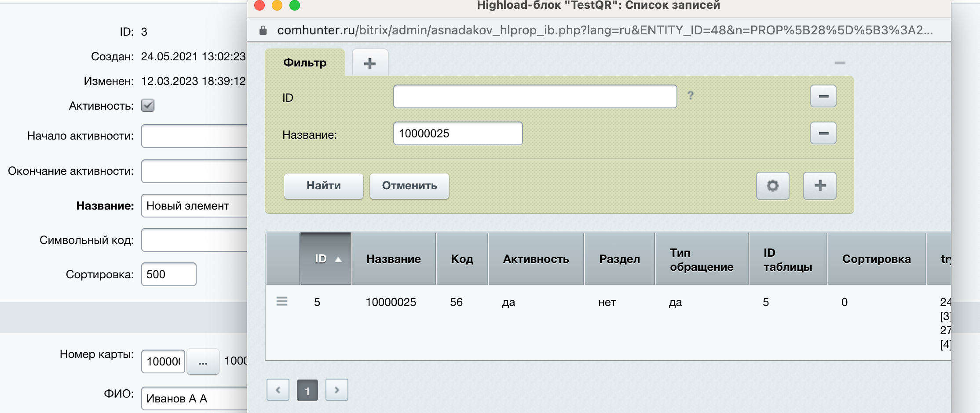Select page 1 in pagination
This screenshot has width=980, height=413.
(307, 390)
